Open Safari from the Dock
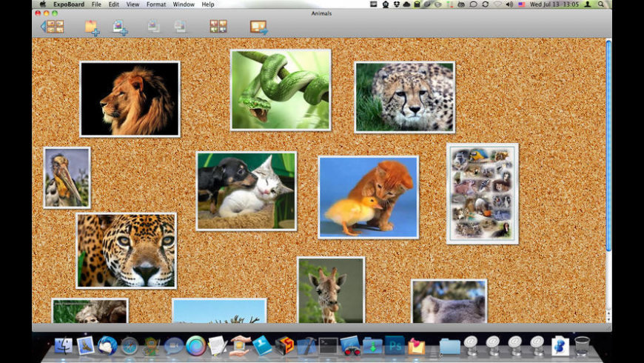Viewport: 644px width, 363px height. coord(130,346)
